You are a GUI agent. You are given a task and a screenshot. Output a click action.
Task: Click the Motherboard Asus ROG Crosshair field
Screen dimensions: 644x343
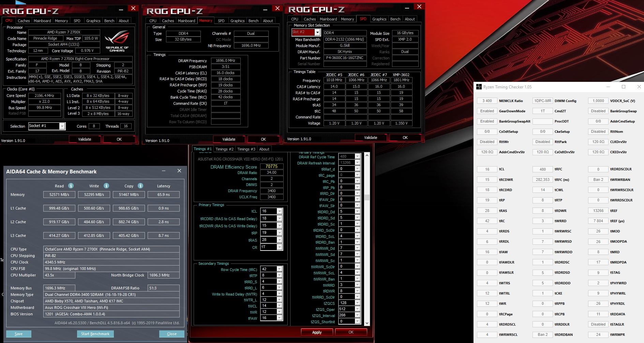pyautogui.click(x=111, y=308)
